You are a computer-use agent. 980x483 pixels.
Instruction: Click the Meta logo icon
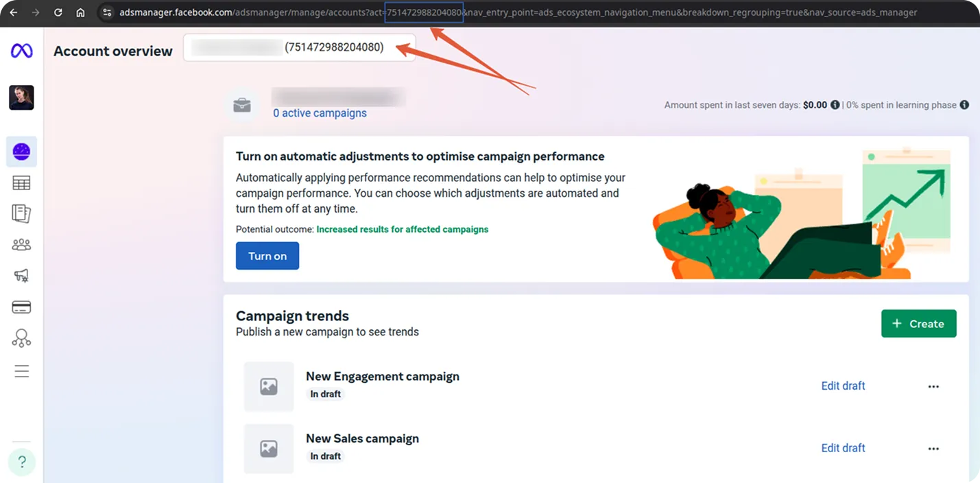click(x=21, y=51)
